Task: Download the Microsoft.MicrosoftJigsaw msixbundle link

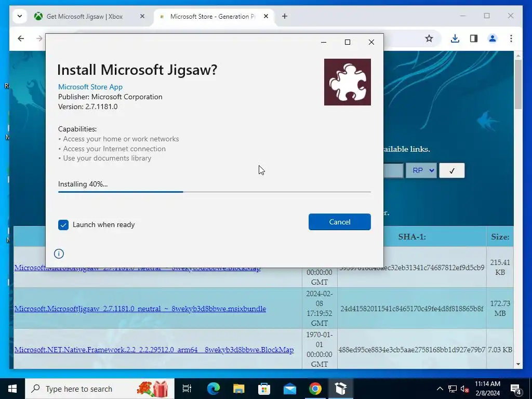Action: click(140, 309)
